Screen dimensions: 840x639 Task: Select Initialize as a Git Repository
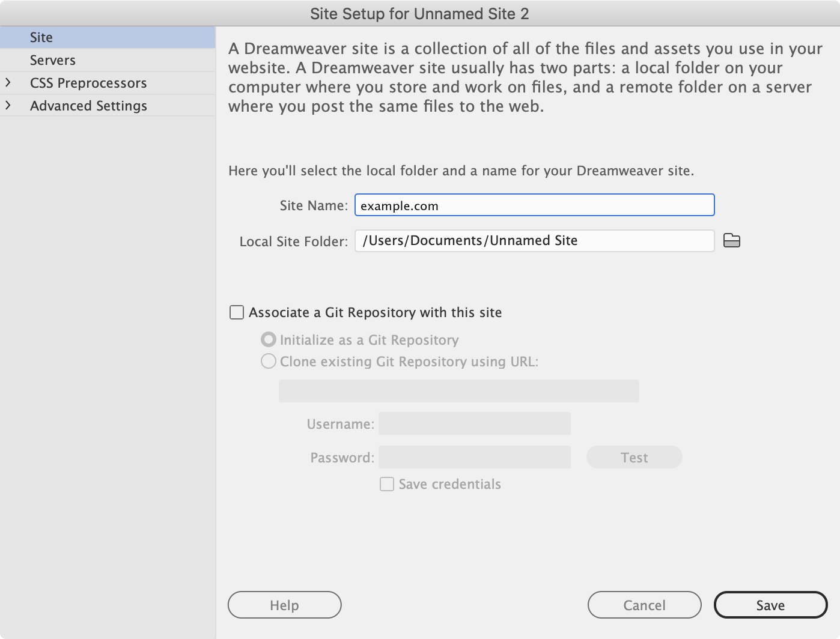(x=268, y=339)
